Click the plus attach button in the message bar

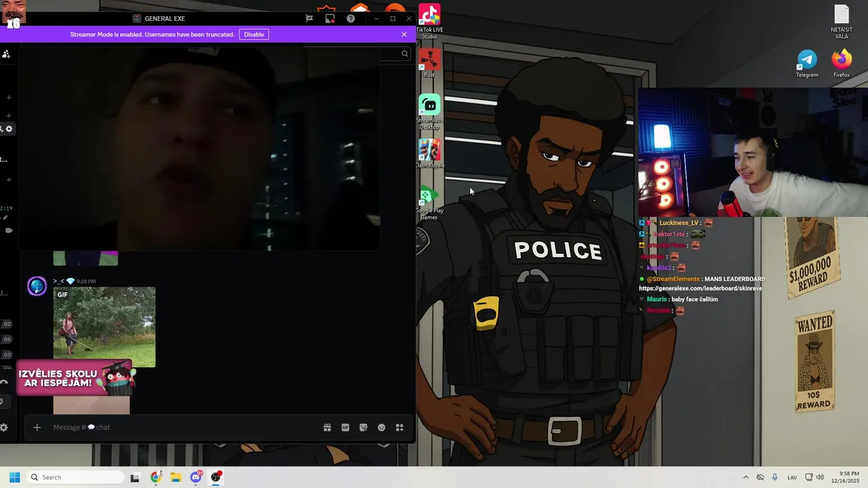37,427
